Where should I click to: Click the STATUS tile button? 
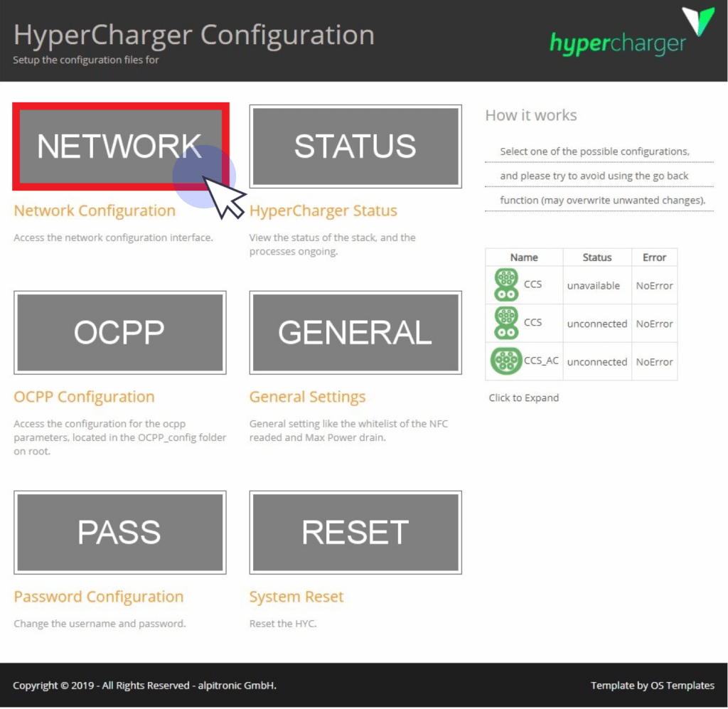click(x=355, y=146)
